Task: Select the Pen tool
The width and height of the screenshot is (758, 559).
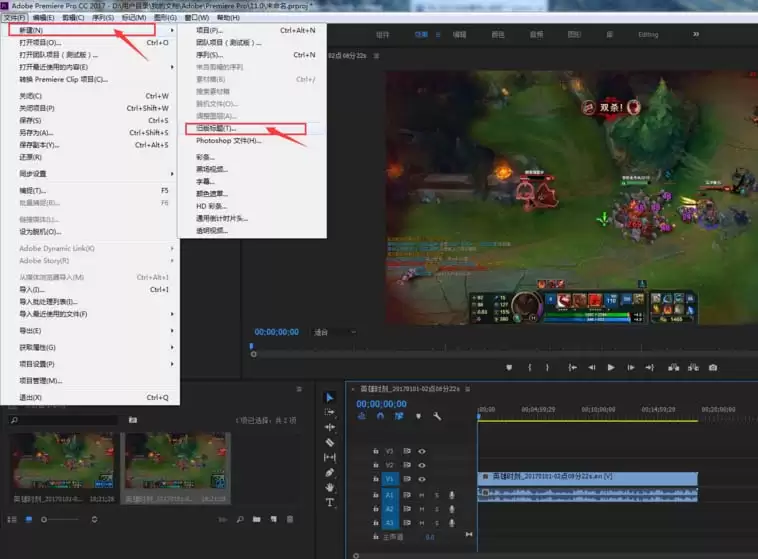Action: (330, 472)
